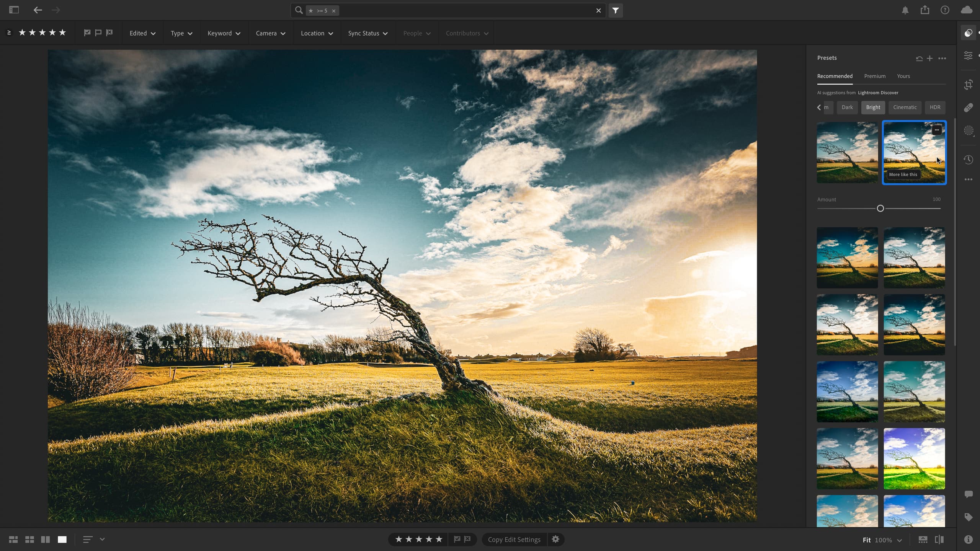Screen dimensions: 980x551
Task: Enable the Contributors filter toggle
Action: [x=466, y=33]
